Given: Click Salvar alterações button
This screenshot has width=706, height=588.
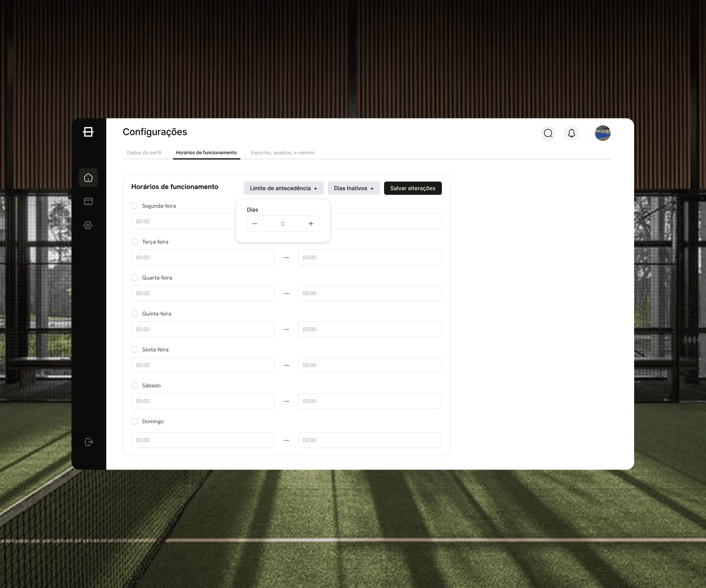Looking at the screenshot, I should pos(413,188).
